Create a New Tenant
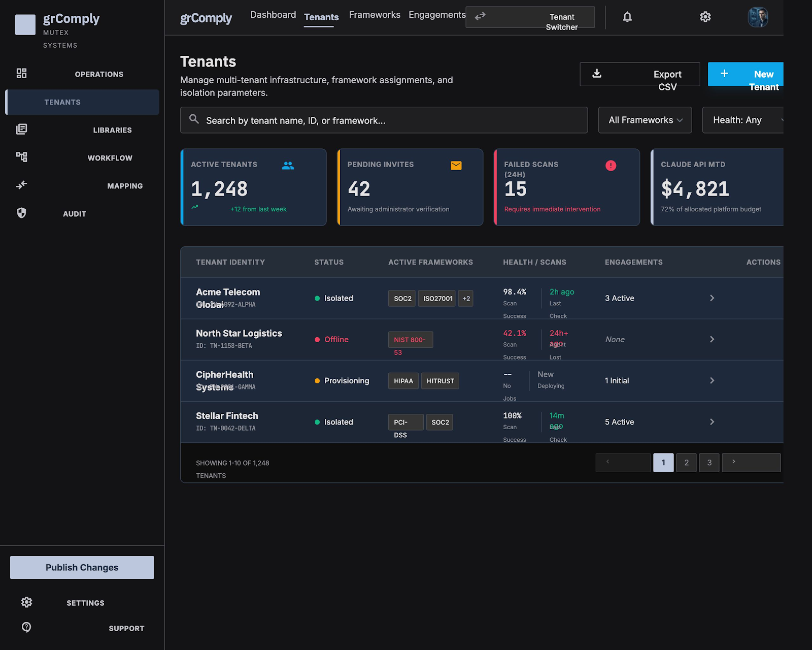The height and width of the screenshot is (650, 812). point(746,74)
